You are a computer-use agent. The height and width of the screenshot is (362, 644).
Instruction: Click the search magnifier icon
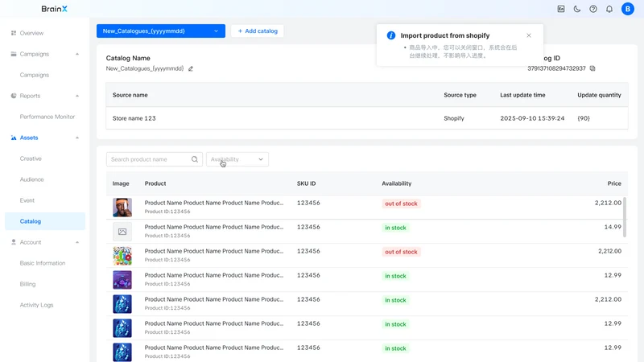(195, 159)
